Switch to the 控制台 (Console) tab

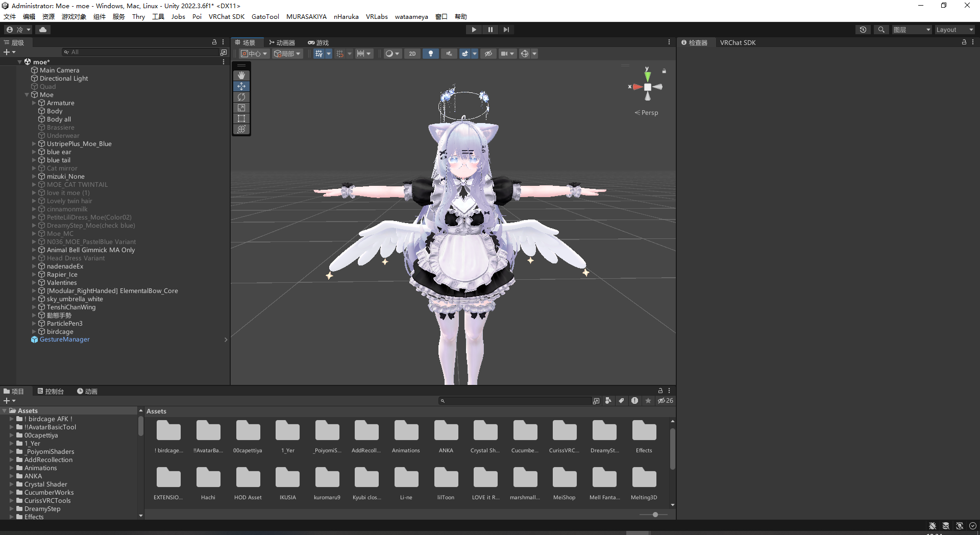click(51, 392)
